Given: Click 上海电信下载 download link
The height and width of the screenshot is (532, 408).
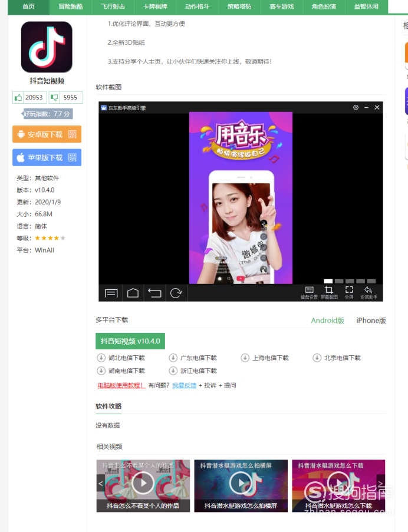Looking at the screenshot, I should [271, 358].
